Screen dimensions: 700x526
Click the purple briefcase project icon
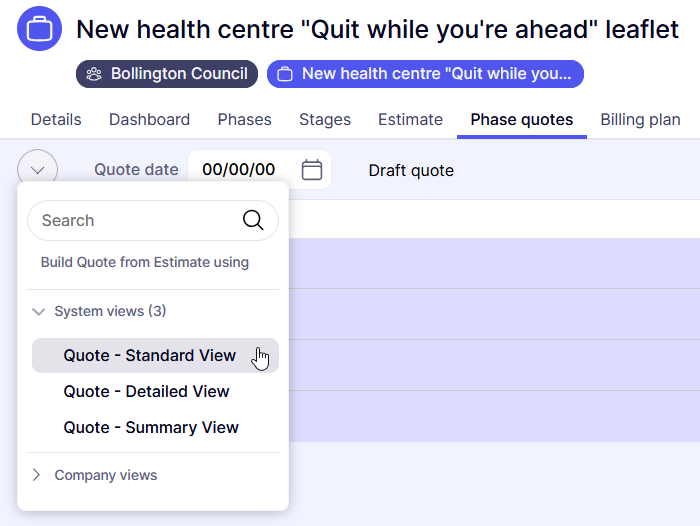tap(39, 29)
